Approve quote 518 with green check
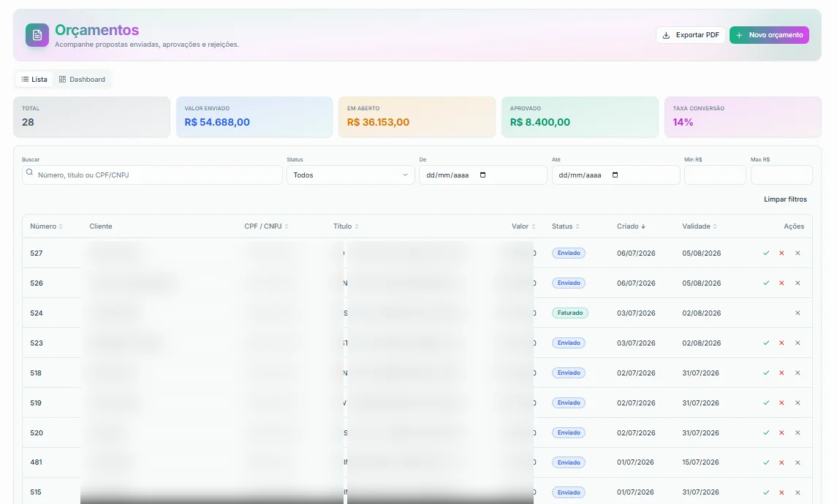This screenshot has width=837, height=504. point(766,373)
